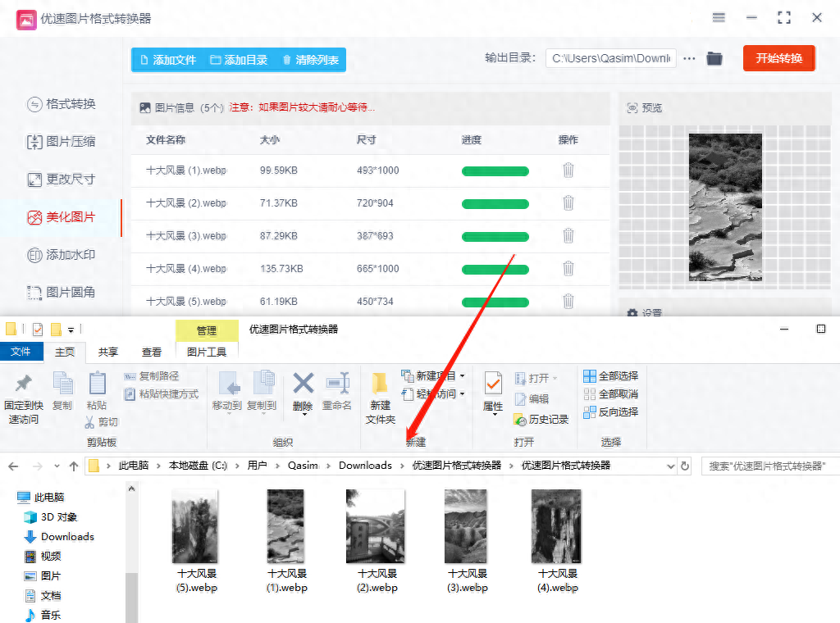Viewport: 840px width, 623px height.
Task: Click 清除列表 to clear the list
Action: coord(310,60)
